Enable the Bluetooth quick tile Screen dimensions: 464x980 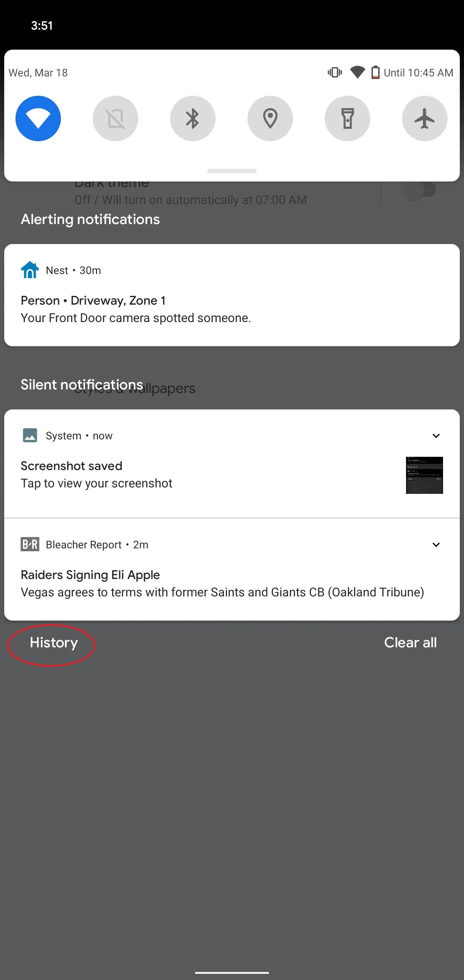click(193, 118)
